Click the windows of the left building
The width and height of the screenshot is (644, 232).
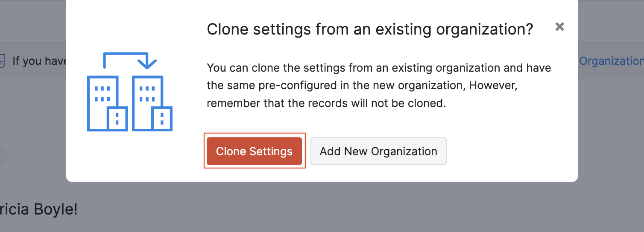pyautogui.click(x=102, y=94)
